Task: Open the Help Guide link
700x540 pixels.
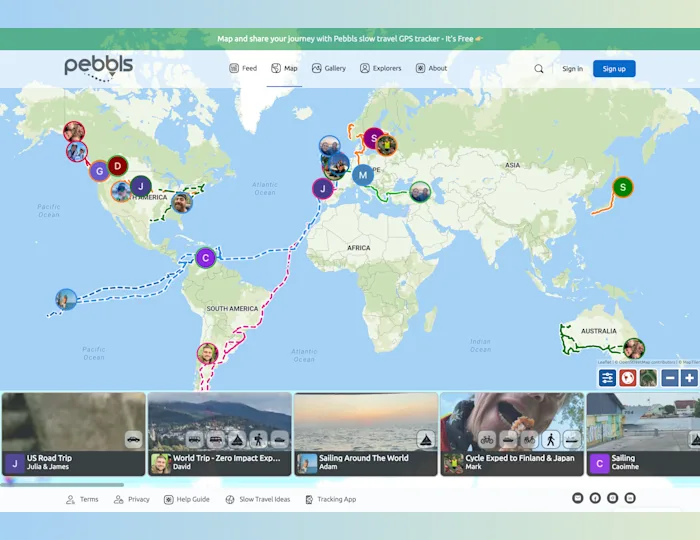Action: coord(187,499)
